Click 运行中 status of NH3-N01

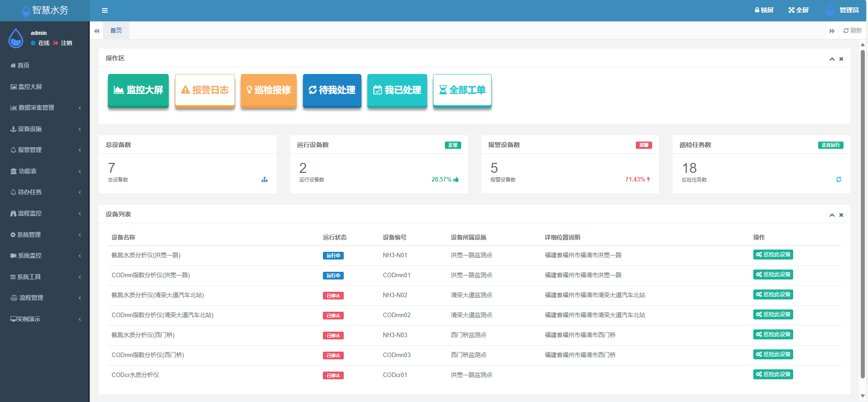coord(333,255)
